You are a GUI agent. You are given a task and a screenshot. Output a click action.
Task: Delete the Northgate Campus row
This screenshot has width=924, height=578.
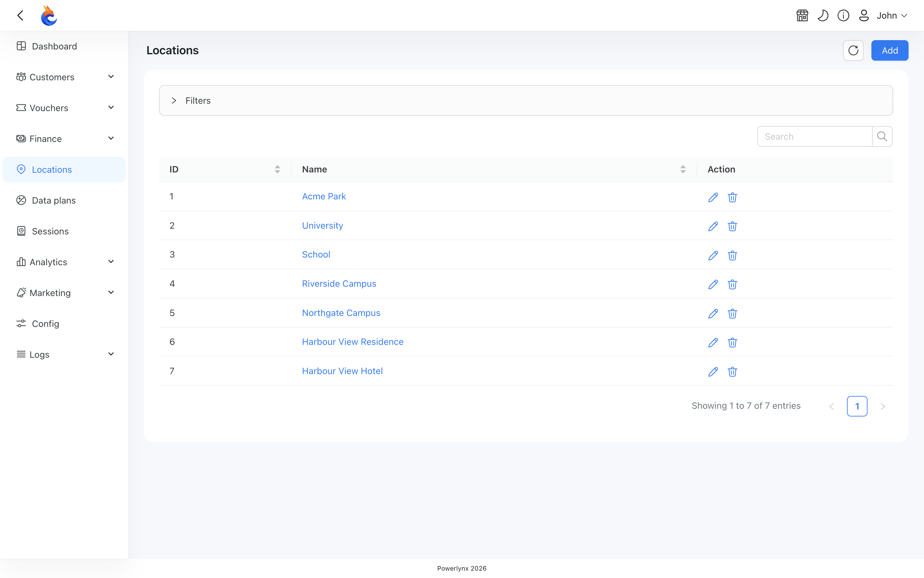click(x=732, y=313)
